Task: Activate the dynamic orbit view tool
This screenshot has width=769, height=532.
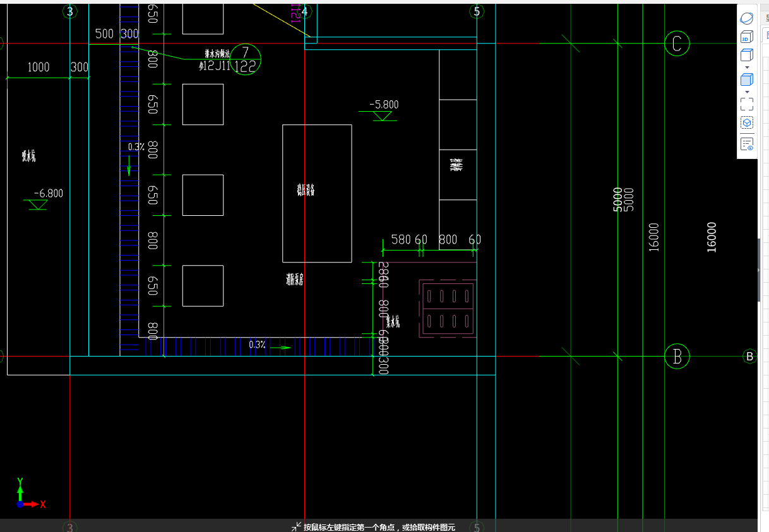Action: 747,18
